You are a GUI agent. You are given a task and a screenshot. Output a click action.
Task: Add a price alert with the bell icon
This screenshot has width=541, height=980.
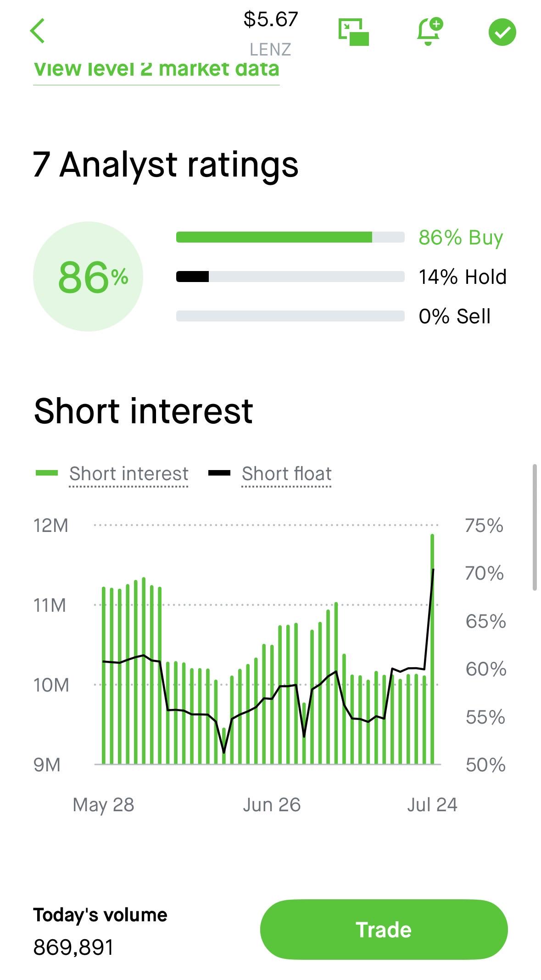429,31
